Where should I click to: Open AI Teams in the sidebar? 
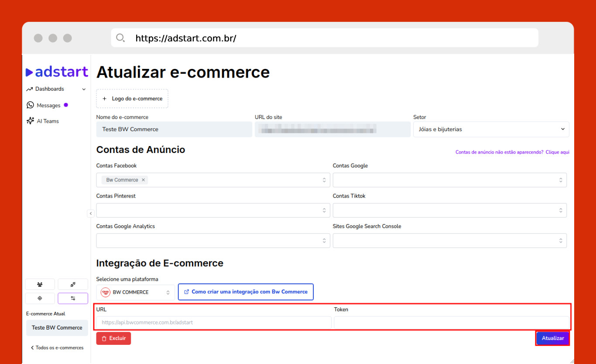click(x=48, y=121)
